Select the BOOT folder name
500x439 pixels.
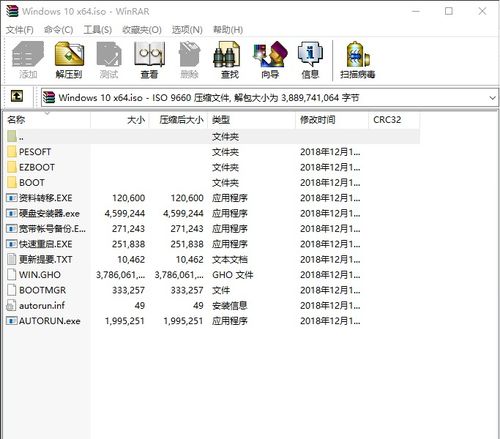[x=32, y=183]
